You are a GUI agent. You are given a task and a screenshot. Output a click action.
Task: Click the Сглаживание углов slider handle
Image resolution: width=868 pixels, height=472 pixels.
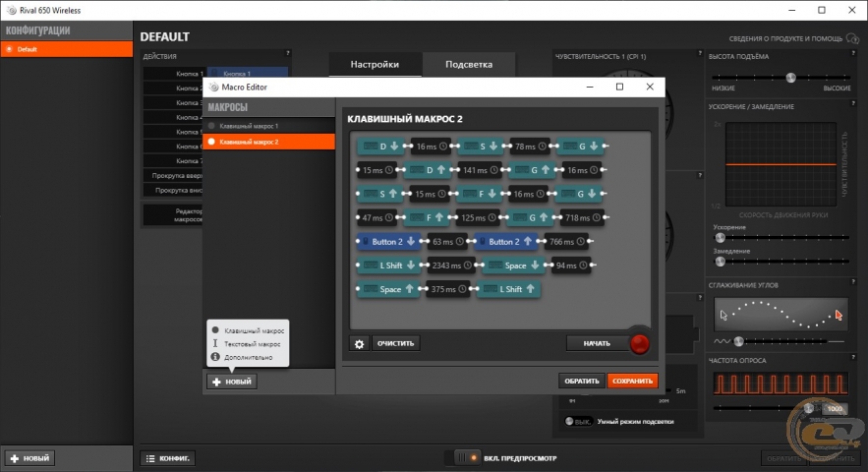738,341
